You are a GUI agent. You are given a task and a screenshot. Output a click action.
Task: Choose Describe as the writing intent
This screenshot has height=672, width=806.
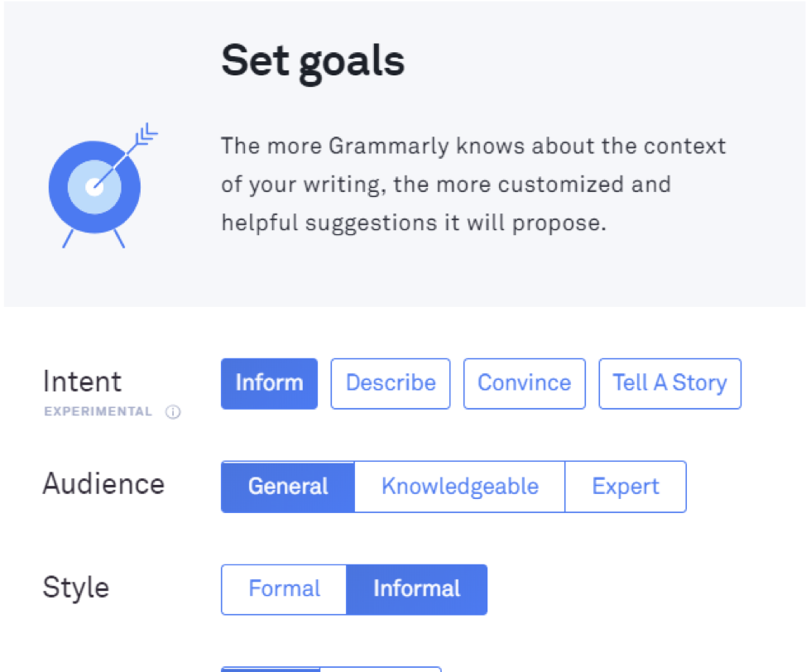point(391,383)
